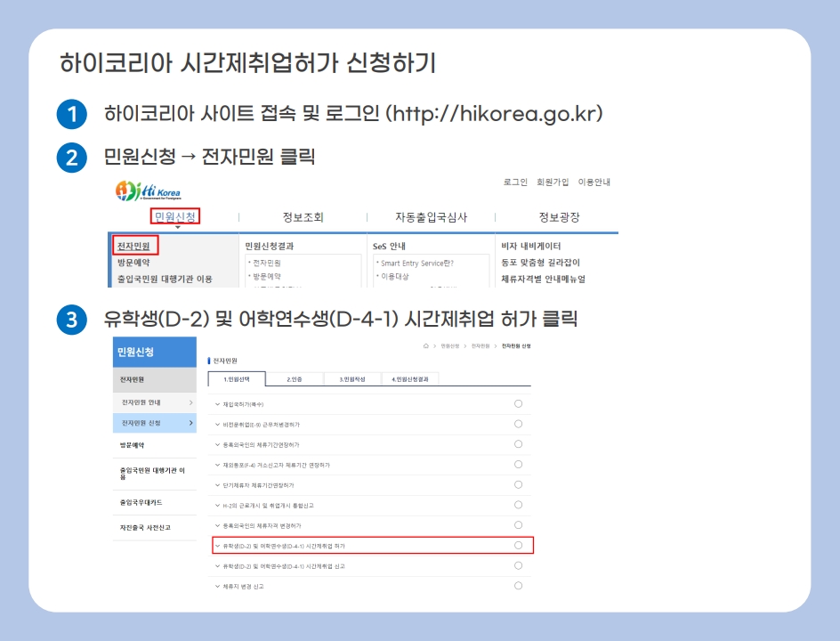The image size is (840, 641).
Task: Select the 시간제취업 허가 radio button
Action: pyautogui.click(x=518, y=545)
